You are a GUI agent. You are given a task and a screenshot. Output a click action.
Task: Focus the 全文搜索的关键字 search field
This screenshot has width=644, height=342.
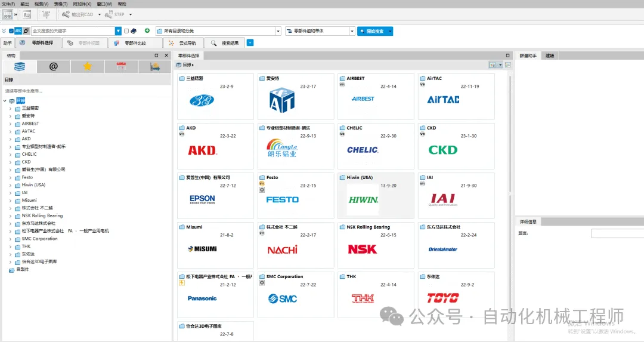point(73,31)
